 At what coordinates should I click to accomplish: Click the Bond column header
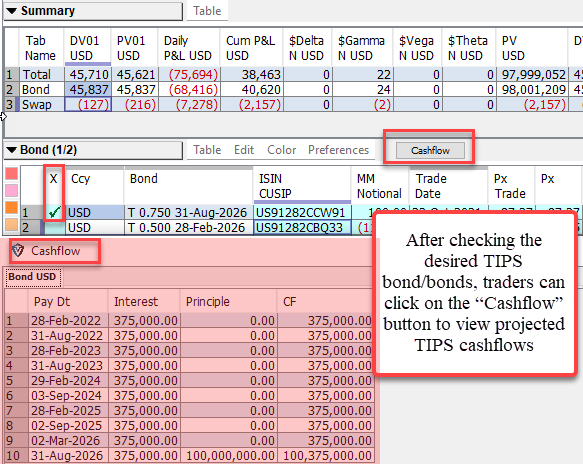(x=188, y=186)
